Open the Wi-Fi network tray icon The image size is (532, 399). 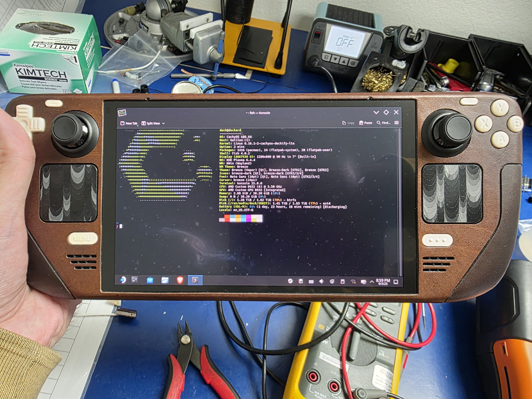point(353,281)
